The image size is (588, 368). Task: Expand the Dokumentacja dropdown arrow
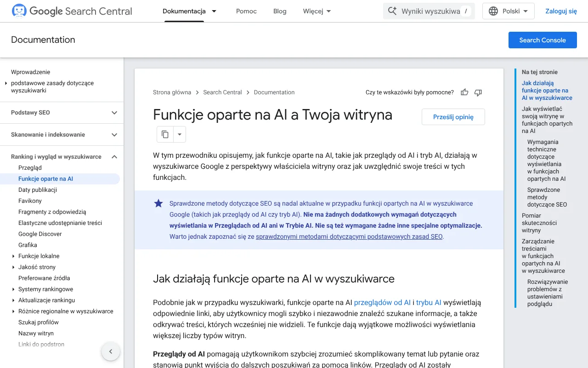(x=214, y=11)
